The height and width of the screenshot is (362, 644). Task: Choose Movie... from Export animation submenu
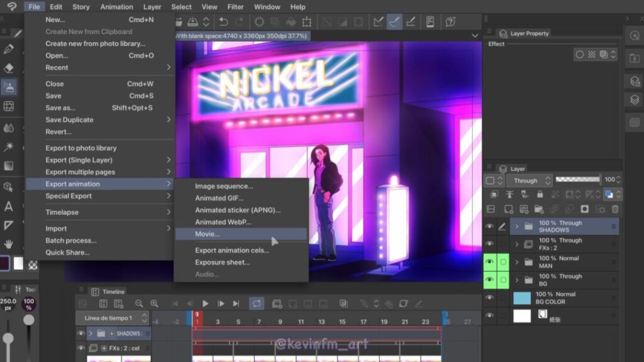tap(208, 234)
